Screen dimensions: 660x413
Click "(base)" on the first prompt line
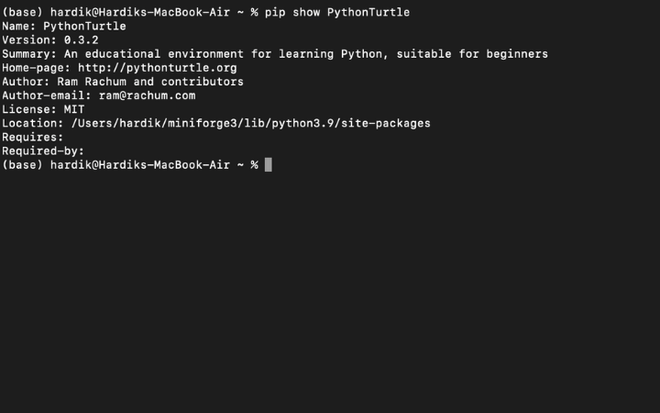pyautogui.click(x=22, y=12)
